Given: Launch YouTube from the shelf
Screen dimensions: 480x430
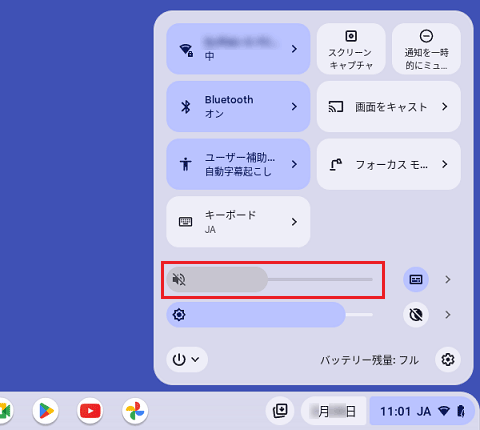Looking at the screenshot, I should (90, 411).
